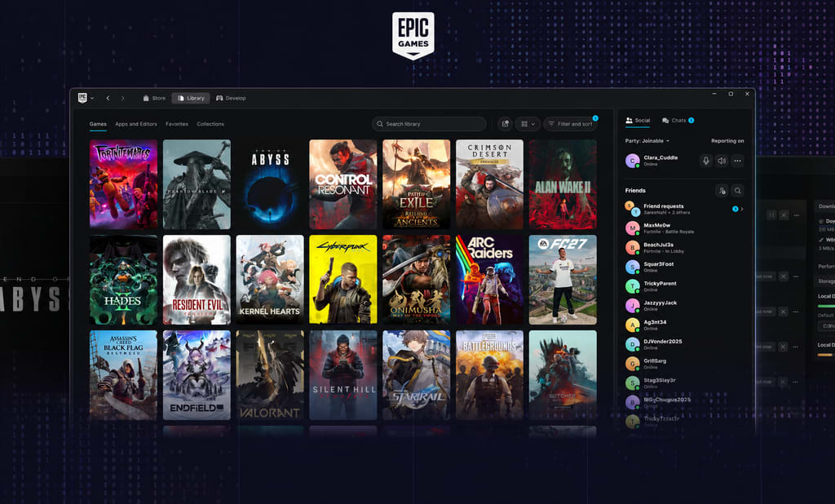Switch to the Develop tab
The image size is (835, 504).
231,98
